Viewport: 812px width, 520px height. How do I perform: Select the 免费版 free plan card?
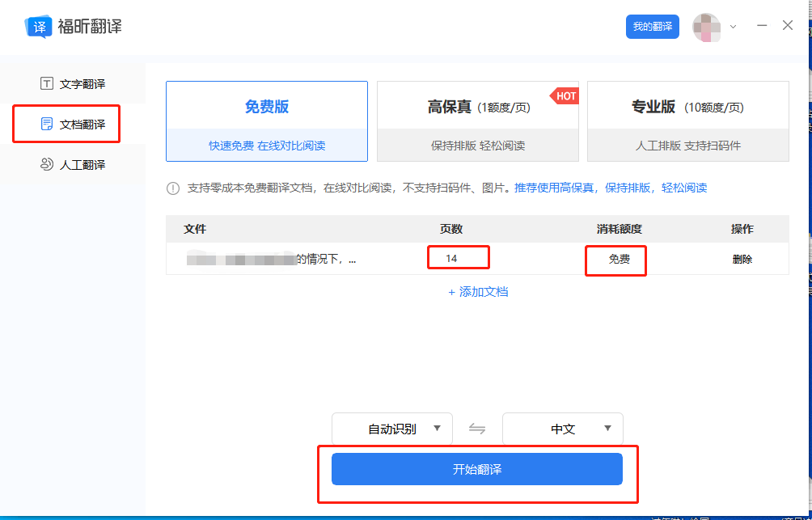[267, 120]
